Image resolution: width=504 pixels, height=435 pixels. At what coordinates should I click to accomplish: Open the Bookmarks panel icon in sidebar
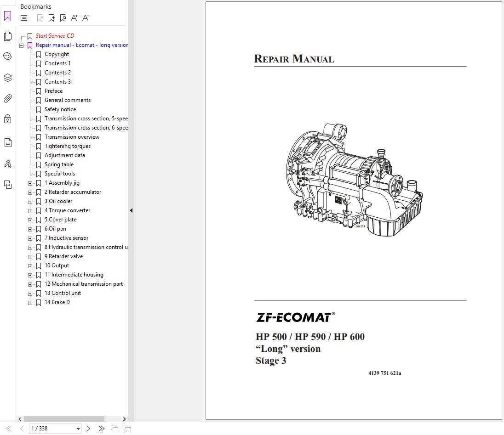[x=8, y=16]
